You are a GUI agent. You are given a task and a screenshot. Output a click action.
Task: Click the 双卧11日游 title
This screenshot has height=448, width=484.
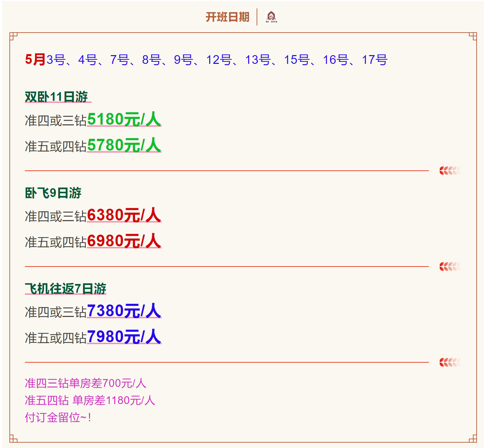56,97
